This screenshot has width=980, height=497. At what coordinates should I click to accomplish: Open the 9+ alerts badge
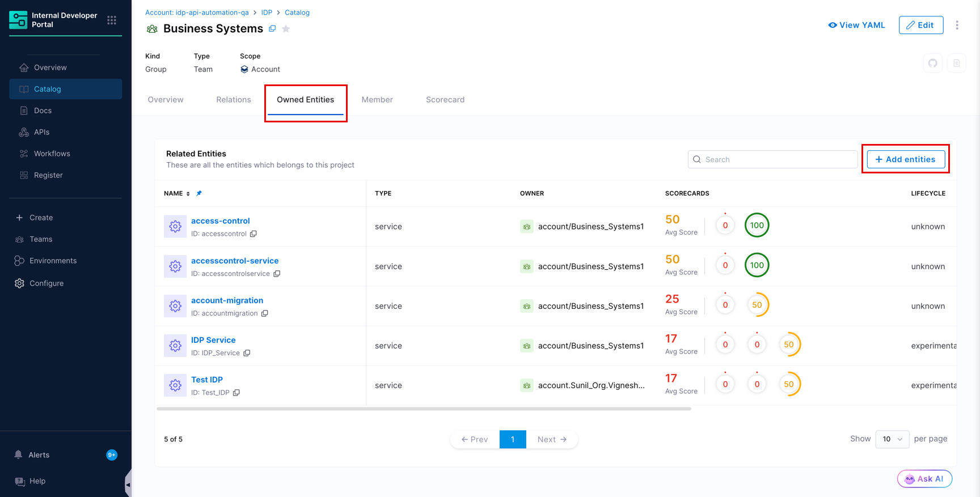pyautogui.click(x=112, y=455)
